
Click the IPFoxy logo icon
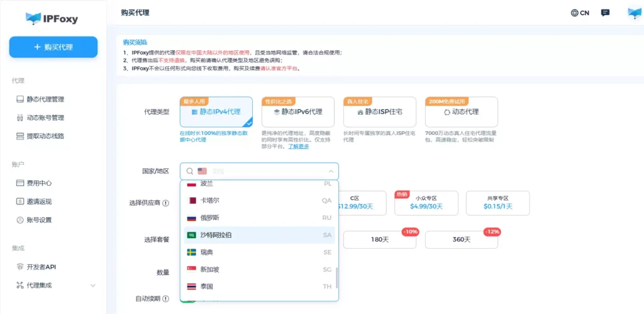tap(33, 18)
